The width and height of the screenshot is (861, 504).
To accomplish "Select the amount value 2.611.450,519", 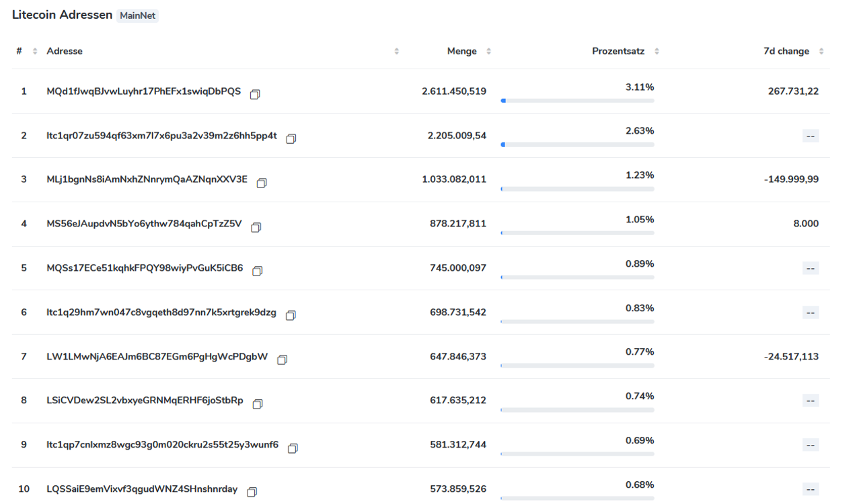I will pyautogui.click(x=454, y=91).
